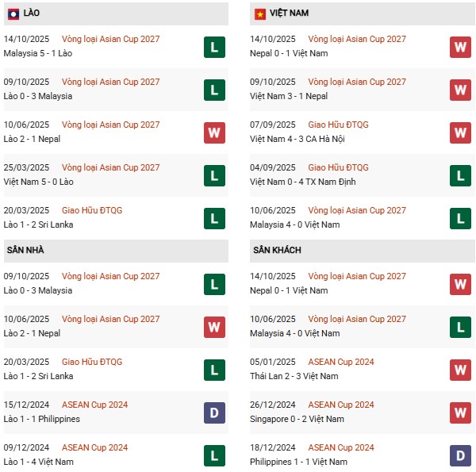Select the SÂN KHÁCH section header
476x472 pixels.
pyautogui.click(x=277, y=250)
